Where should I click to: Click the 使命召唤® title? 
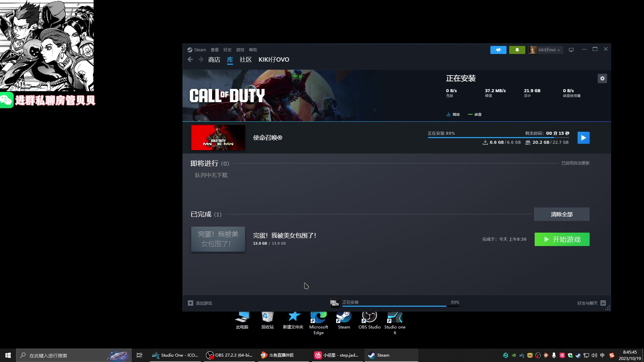coord(268,138)
